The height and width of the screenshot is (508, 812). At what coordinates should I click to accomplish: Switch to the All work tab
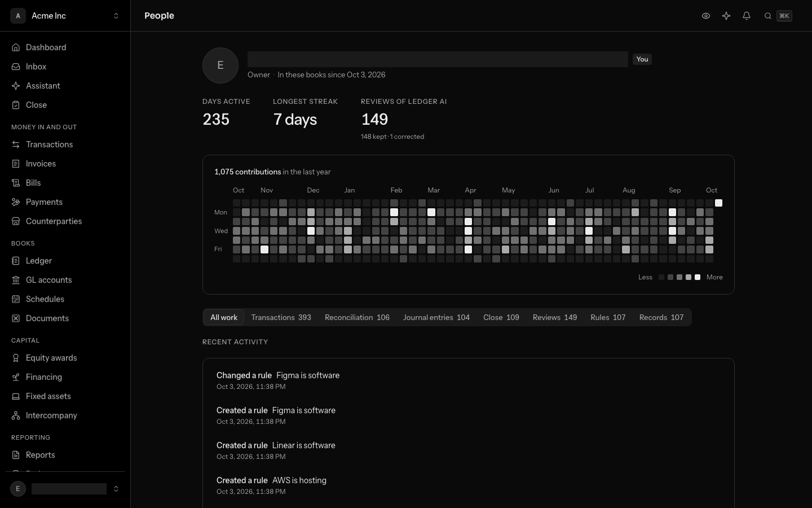pyautogui.click(x=224, y=317)
